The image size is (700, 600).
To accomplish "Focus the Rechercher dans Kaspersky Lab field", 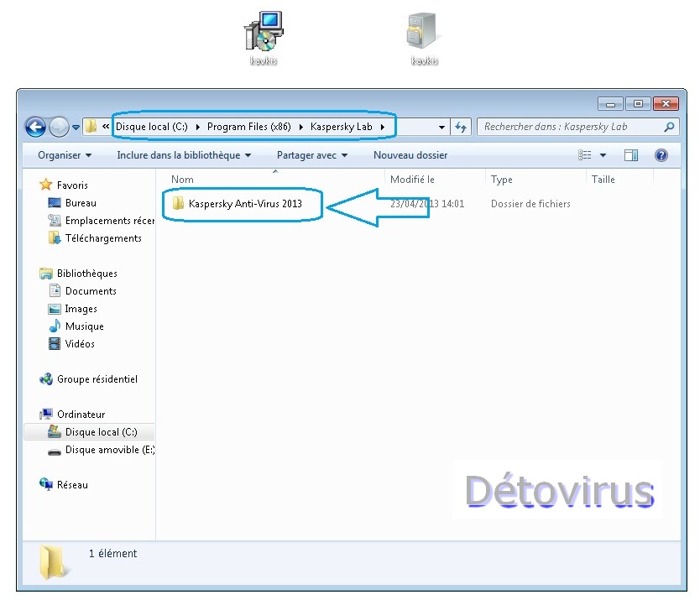I will 578,127.
